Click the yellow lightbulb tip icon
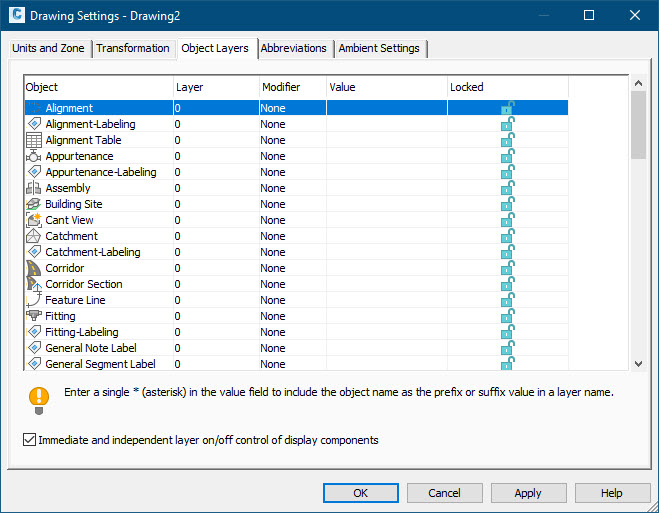 (39, 400)
